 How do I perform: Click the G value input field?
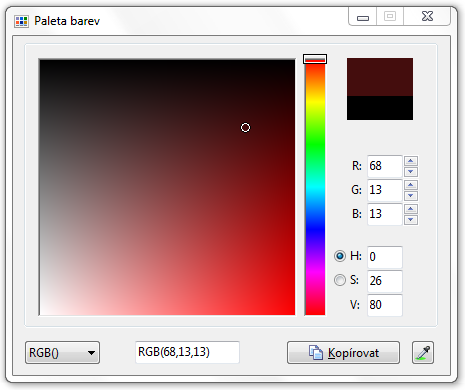pos(385,190)
